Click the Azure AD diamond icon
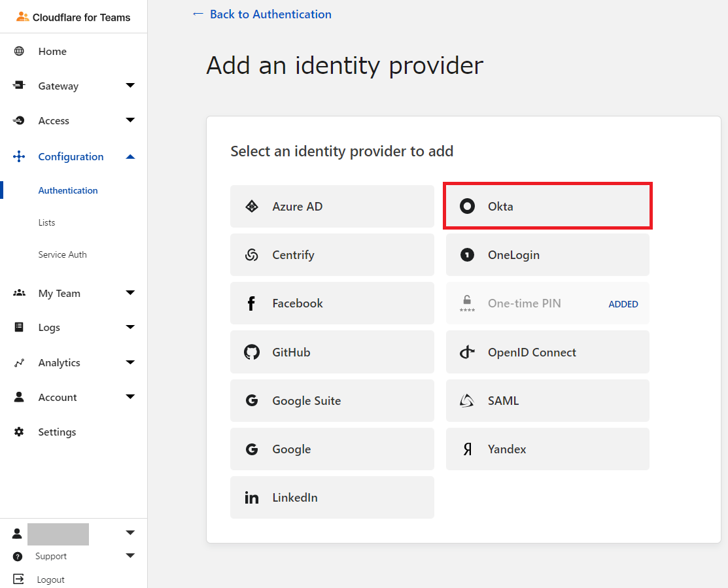Screen dimensions: 728x588 tap(252, 206)
